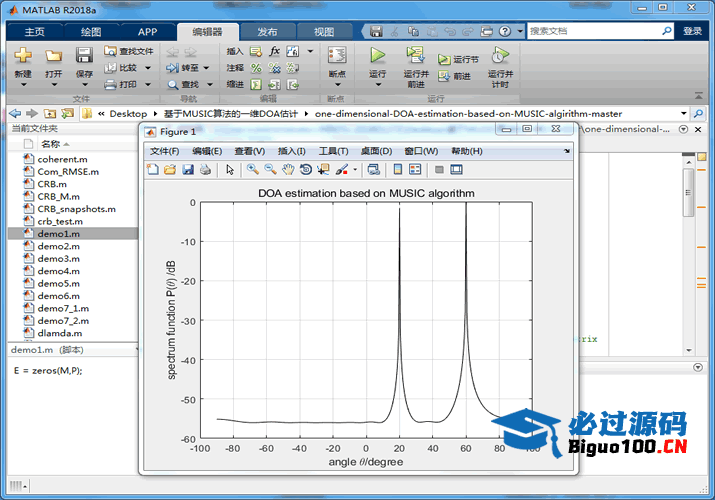Expand the address bar path dropdown

pos(684,113)
